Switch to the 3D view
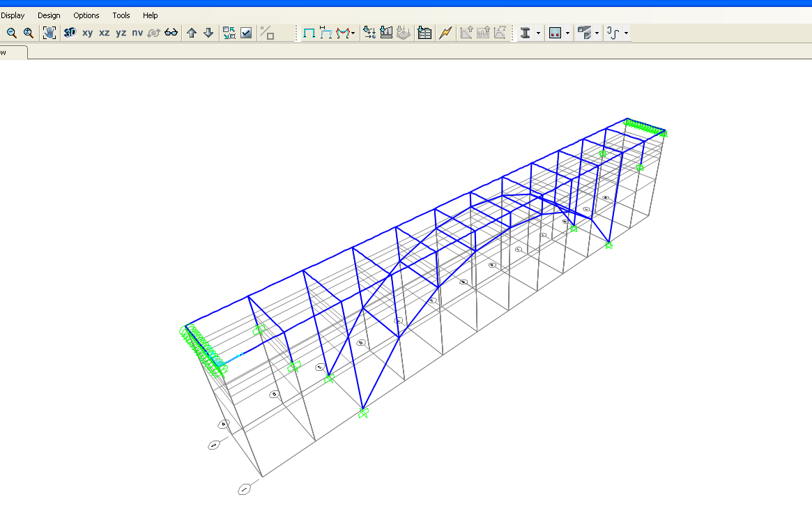Viewport: 812px width, 527px height. 70,33
